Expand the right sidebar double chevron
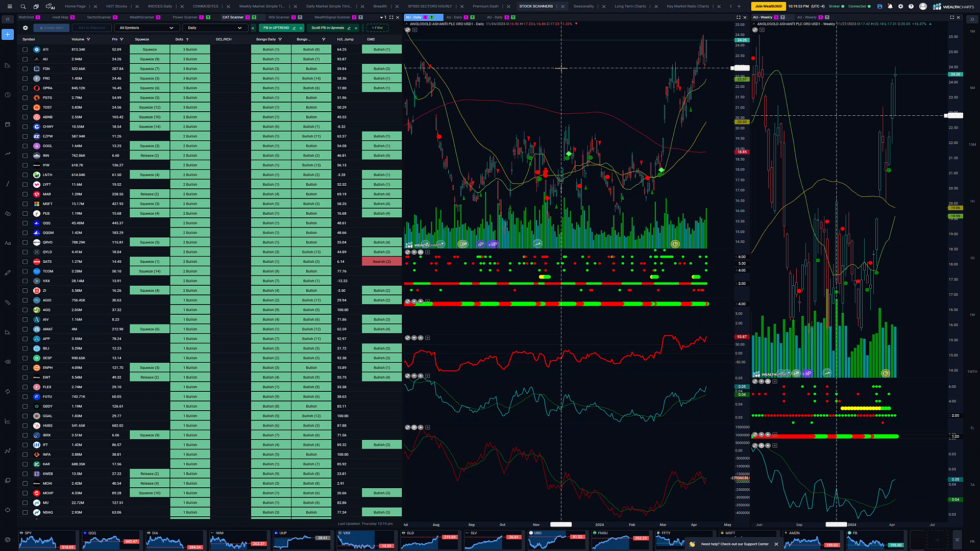Viewport: 980px width, 551px height. pos(972,19)
